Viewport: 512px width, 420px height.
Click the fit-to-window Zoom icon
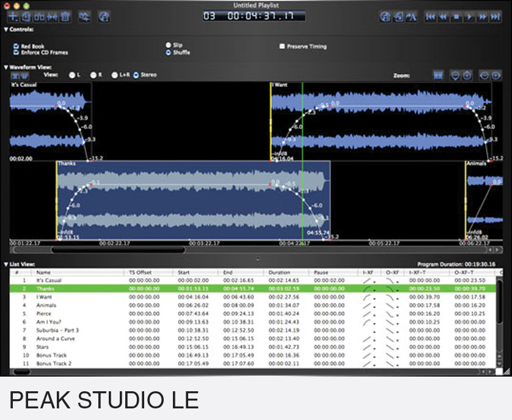click(x=438, y=75)
